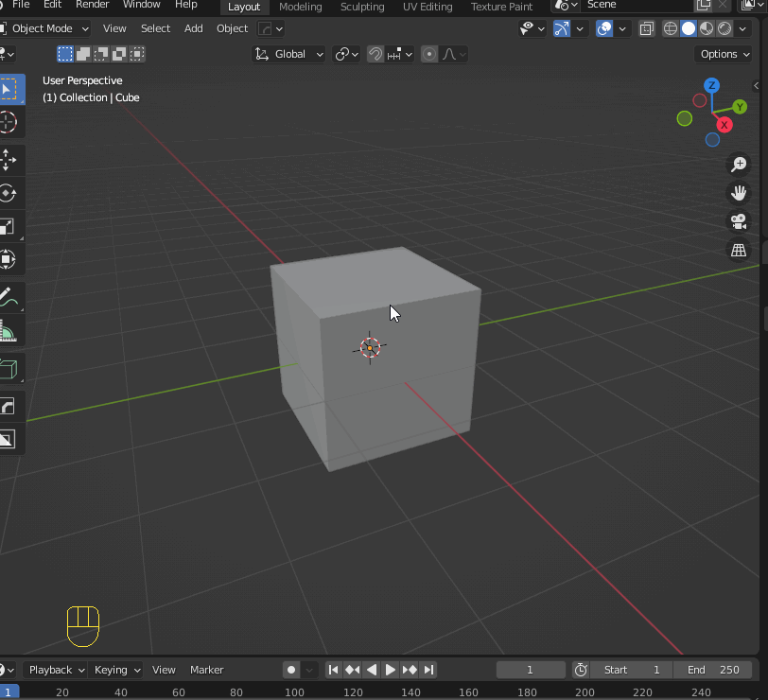The image size is (768, 700).
Task: Enable Wireframe viewport shading
Action: click(670, 28)
